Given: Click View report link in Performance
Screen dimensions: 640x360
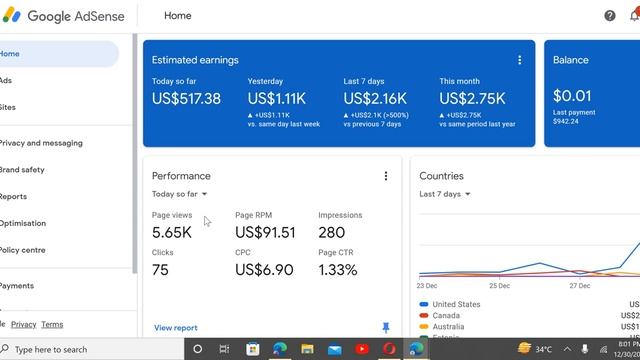Looking at the screenshot, I should [x=176, y=328].
